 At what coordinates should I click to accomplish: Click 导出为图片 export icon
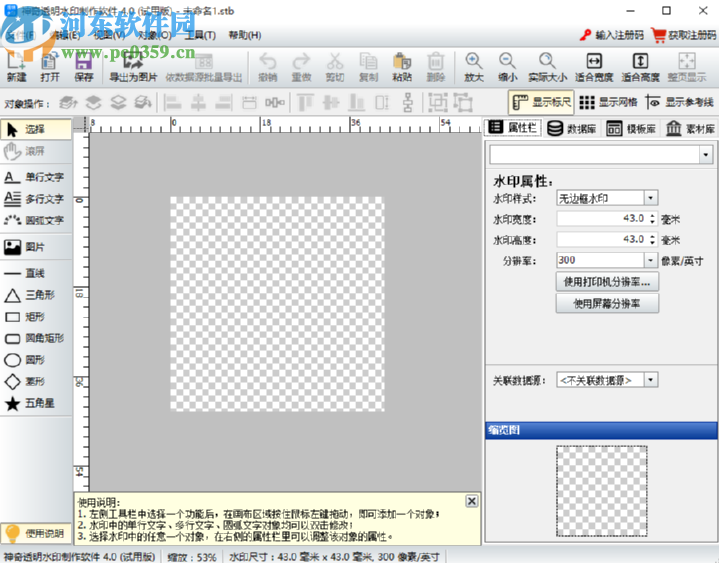click(x=133, y=67)
